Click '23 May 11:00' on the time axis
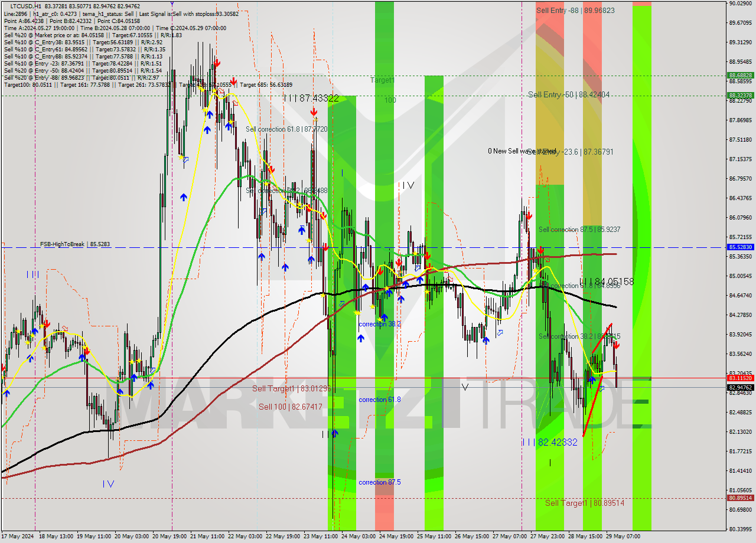Image resolution: width=756 pixels, height=543 pixels. click(321, 537)
